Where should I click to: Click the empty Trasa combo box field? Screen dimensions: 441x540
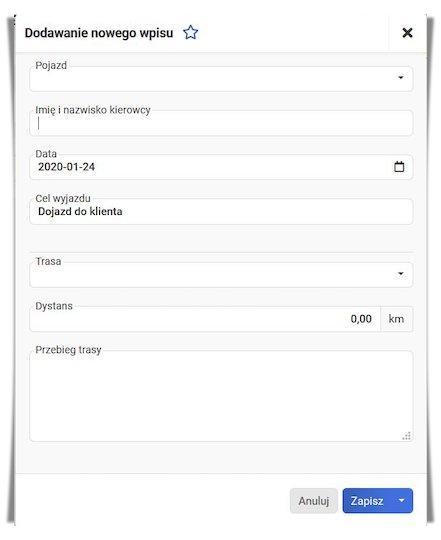pyautogui.click(x=221, y=274)
